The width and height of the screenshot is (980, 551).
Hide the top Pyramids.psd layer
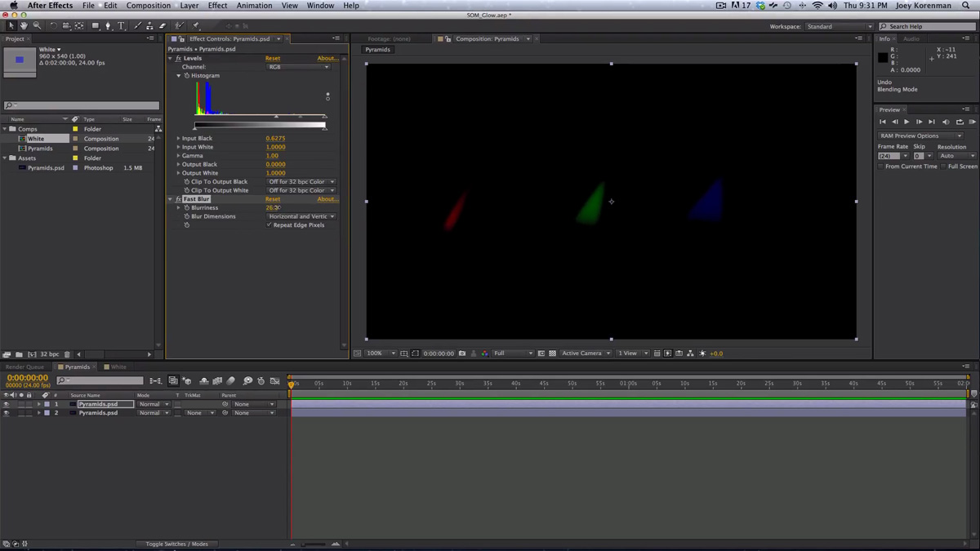pos(7,403)
